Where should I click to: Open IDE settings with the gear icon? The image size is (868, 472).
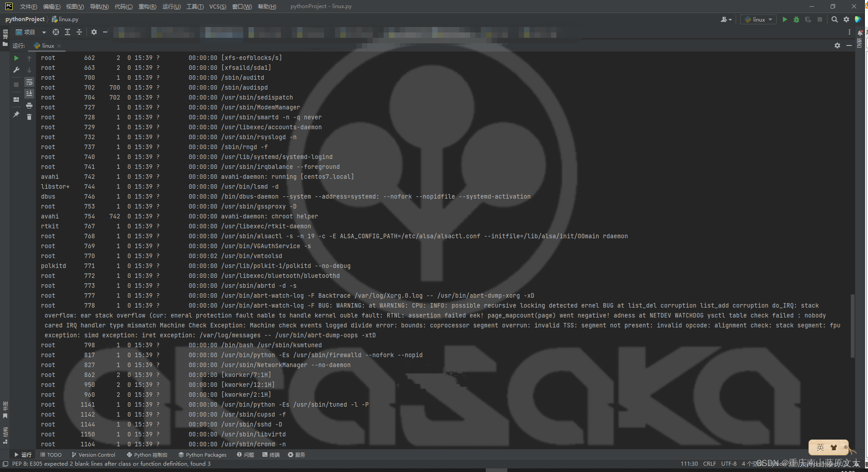[846, 20]
